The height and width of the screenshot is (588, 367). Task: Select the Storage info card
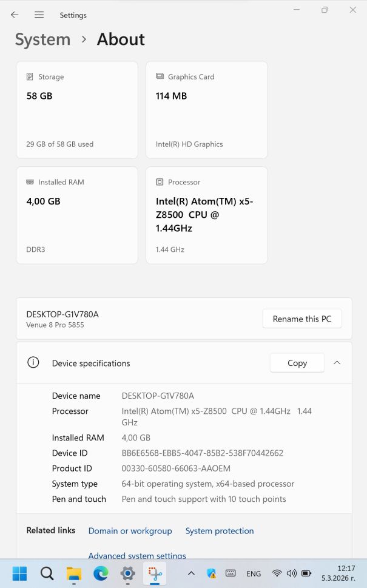[x=77, y=110]
